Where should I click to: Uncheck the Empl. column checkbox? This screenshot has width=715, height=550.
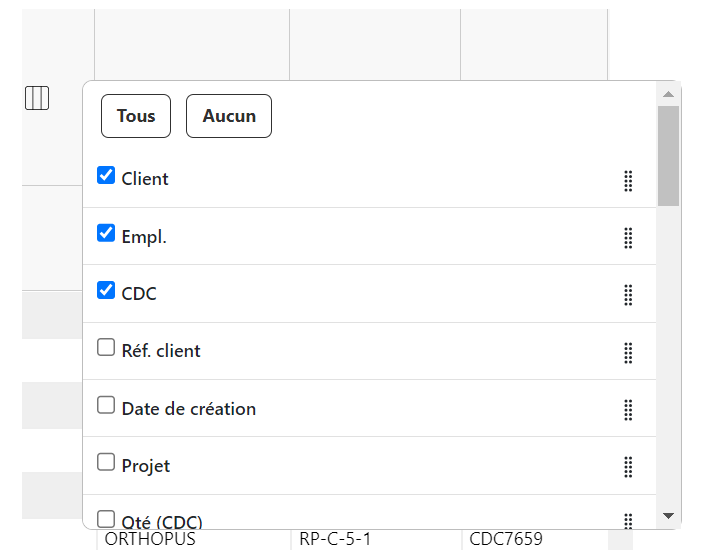click(x=106, y=233)
